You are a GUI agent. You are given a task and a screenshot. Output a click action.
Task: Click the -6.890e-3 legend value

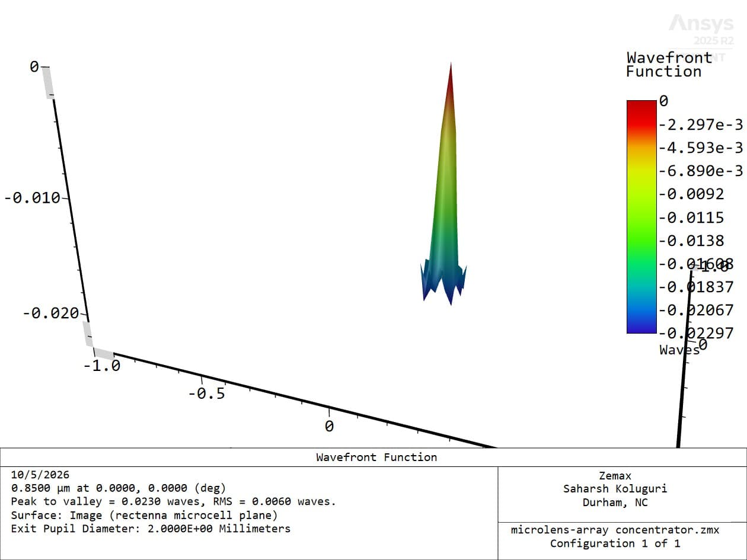(701, 171)
